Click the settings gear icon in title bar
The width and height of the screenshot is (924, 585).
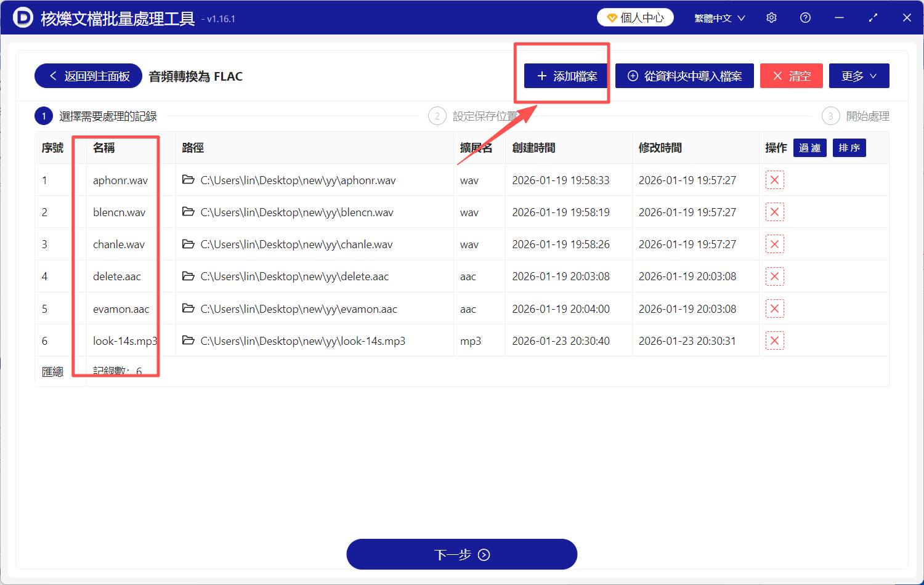[771, 18]
